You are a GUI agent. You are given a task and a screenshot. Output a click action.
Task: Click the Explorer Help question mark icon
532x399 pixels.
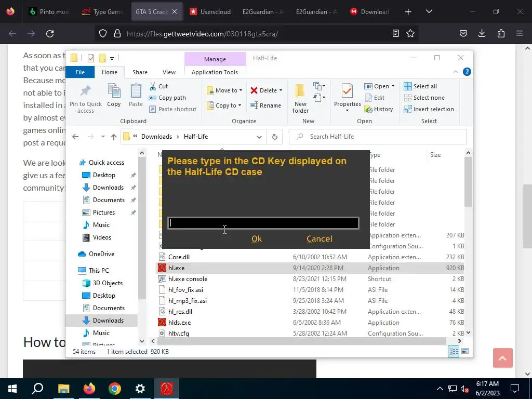pos(467,72)
